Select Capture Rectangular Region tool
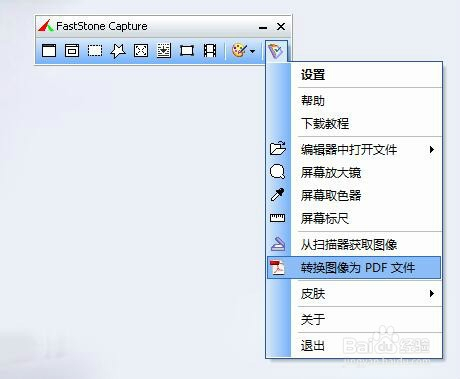The height and width of the screenshot is (379, 460). pyautogui.click(x=95, y=51)
